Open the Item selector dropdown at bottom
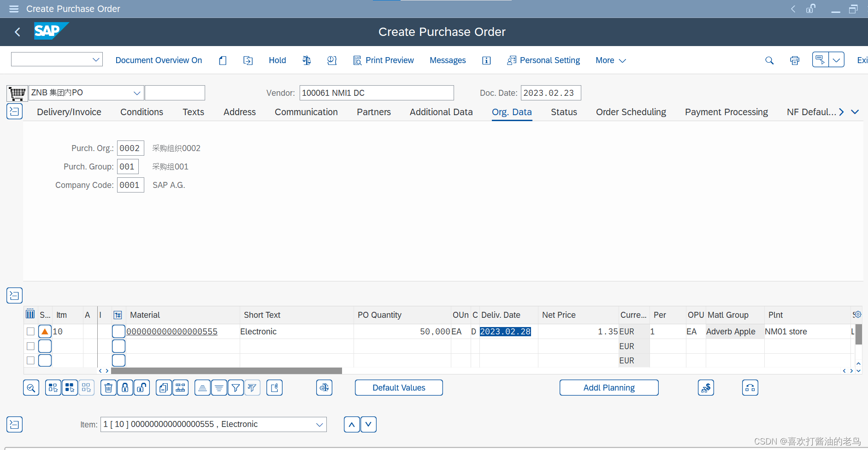 tap(319, 424)
